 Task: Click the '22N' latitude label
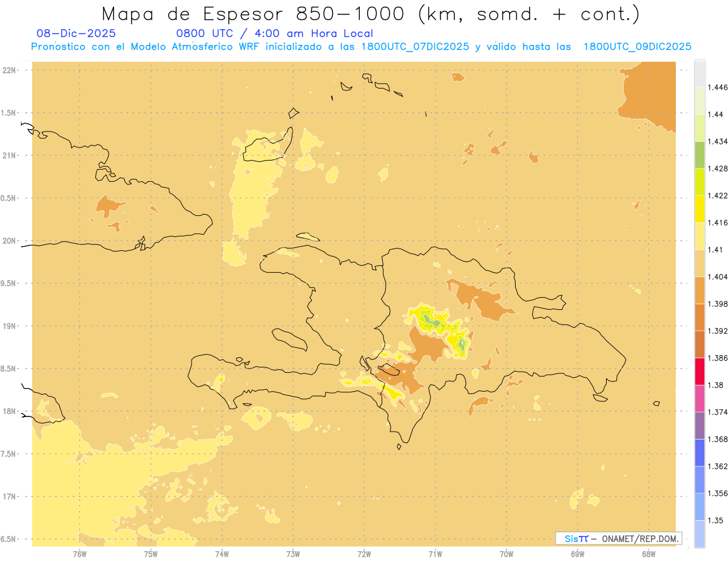(x=10, y=70)
